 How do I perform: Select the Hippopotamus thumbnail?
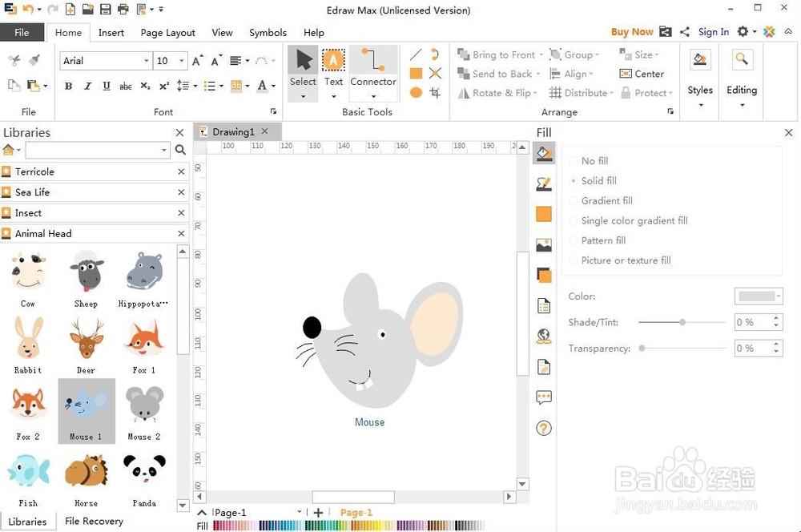[x=144, y=280]
